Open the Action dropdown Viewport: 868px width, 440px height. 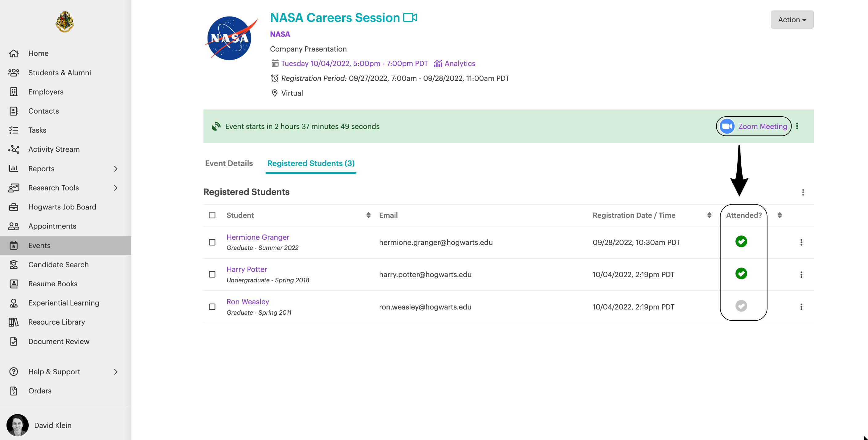click(x=792, y=19)
